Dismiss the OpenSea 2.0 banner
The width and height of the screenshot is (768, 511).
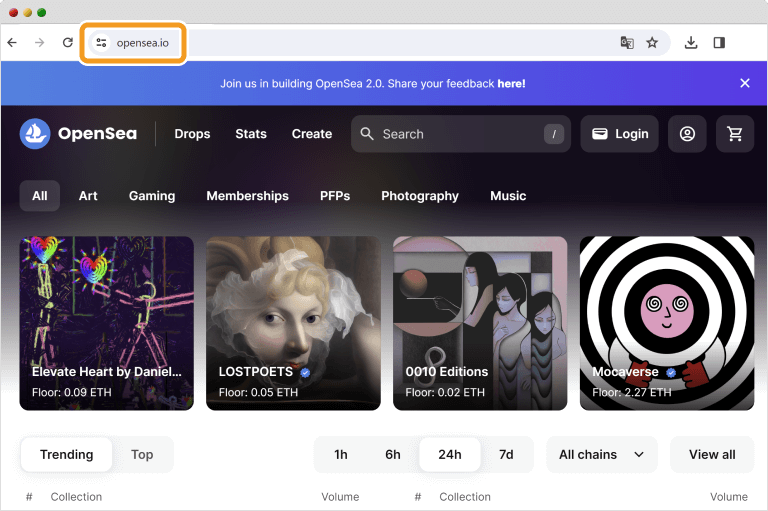click(745, 83)
